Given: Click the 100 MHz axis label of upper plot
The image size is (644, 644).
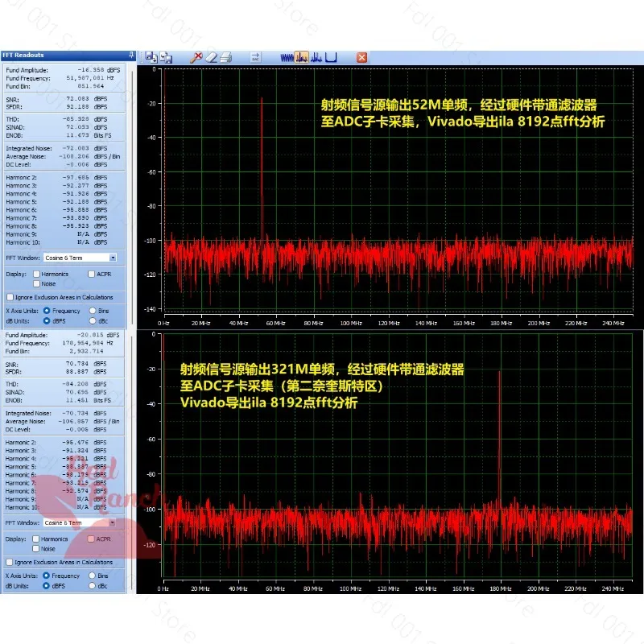Looking at the screenshot, I should pos(351,324).
